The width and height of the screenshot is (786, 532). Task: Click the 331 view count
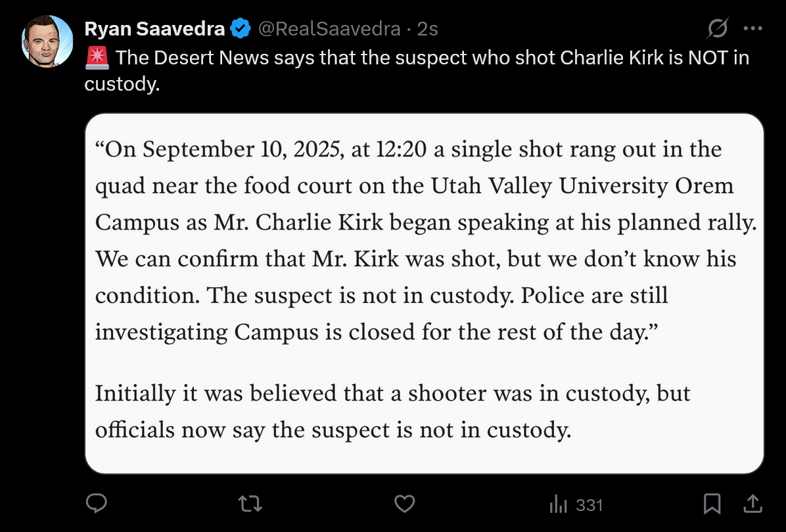click(589, 505)
